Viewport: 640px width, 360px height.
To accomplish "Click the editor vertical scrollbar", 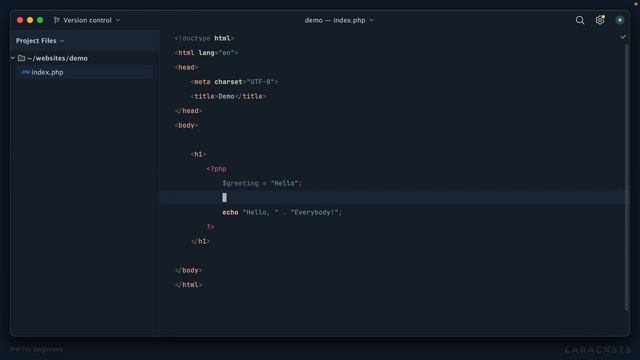I will tap(626, 178).
